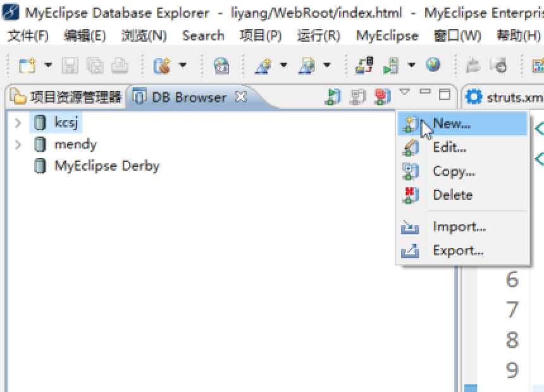Click the struts.xml gear icon
The width and height of the screenshot is (544, 392).
[474, 97]
